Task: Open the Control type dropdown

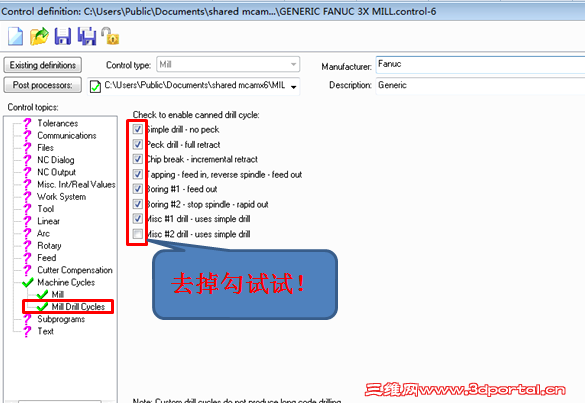Action: (x=228, y=65)
